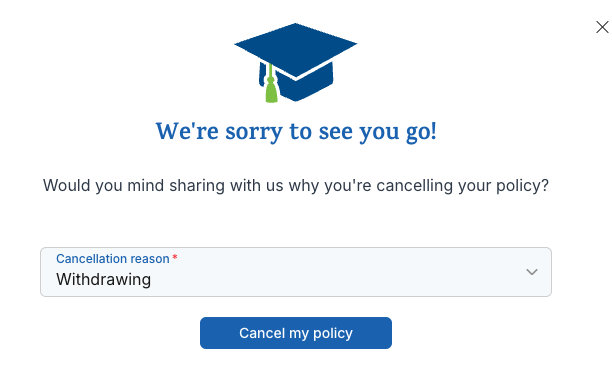Screen dimensions: 612x369
Task: Click the word Would in the question text
Action: (x=67, y=185)
